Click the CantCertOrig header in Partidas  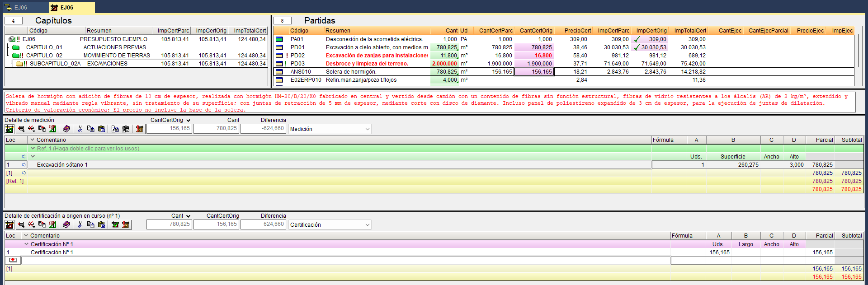(x=534, y=31)
